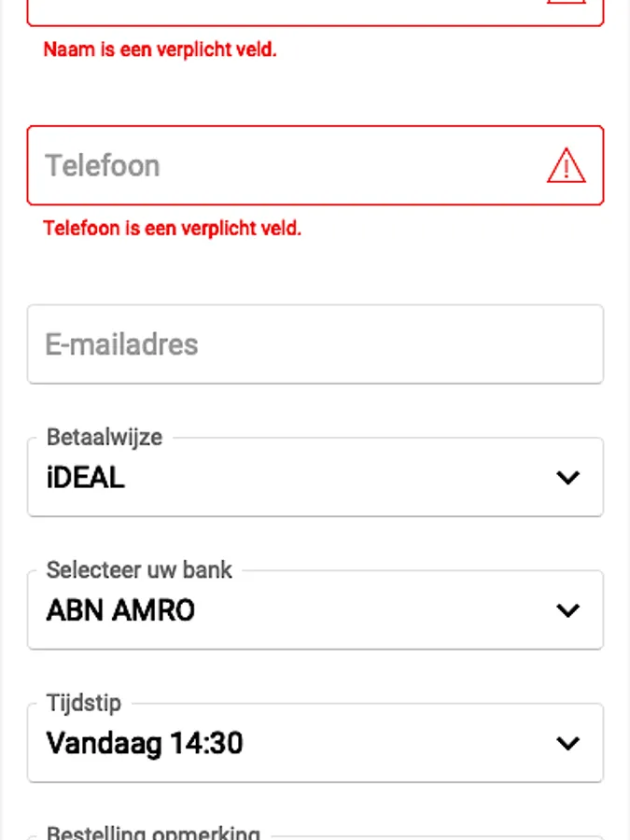
Task: Click the Tijdstip label
Action: (x=84, y=703)
